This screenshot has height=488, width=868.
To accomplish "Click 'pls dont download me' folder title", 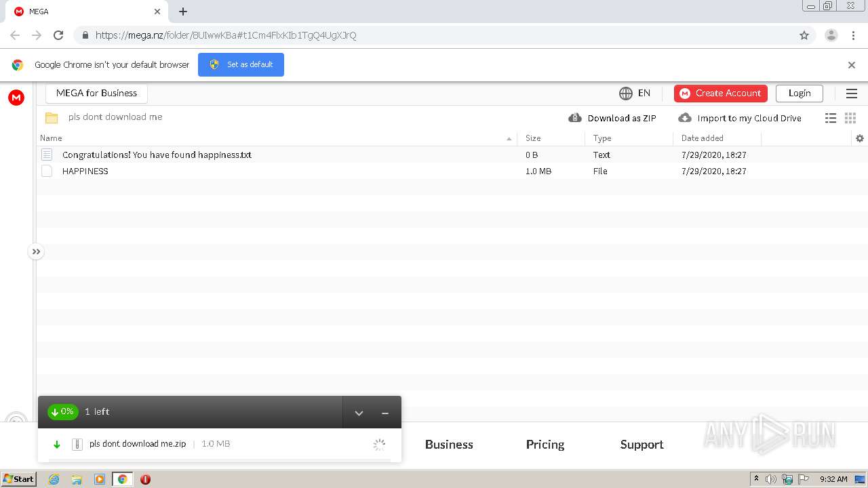I will [115, 117].
